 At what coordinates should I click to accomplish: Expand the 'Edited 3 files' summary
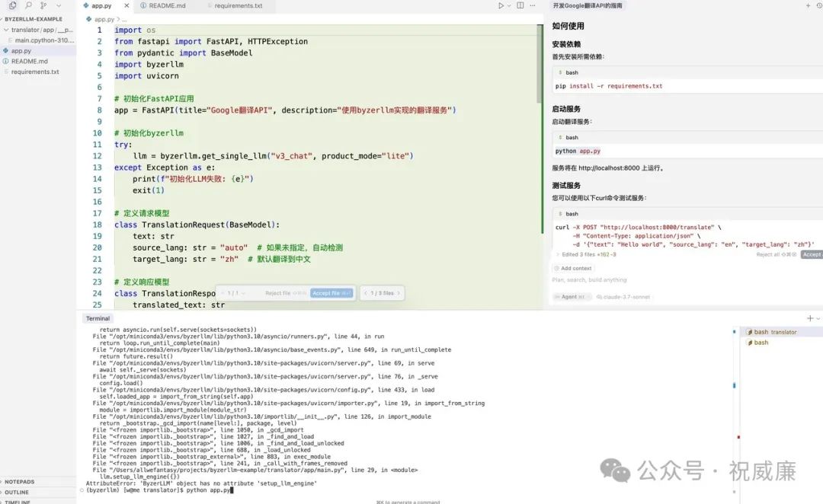click(x=586, y=254)
